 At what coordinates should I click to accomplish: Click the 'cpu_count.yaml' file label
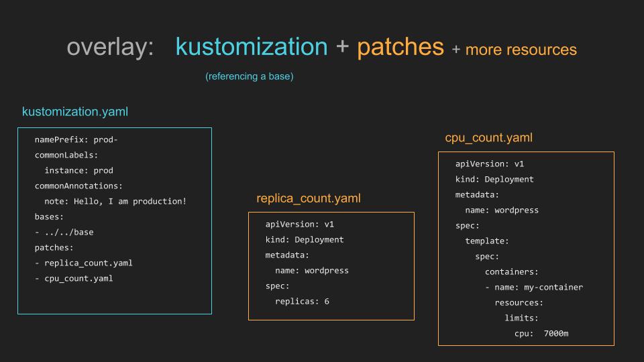point(489,138)
